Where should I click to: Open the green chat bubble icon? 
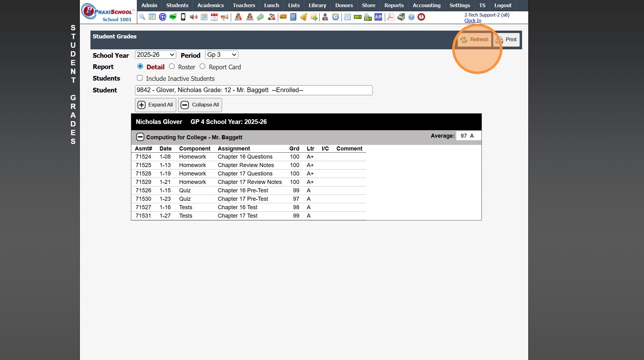173,17
